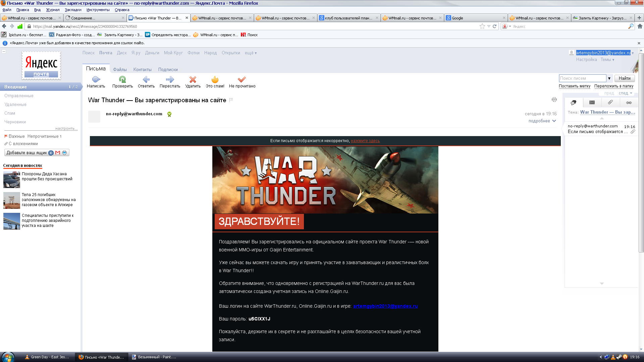Viewport: 644px width, 362px height.
Task: Open the Отправленные folder
Action: [19, 96]
